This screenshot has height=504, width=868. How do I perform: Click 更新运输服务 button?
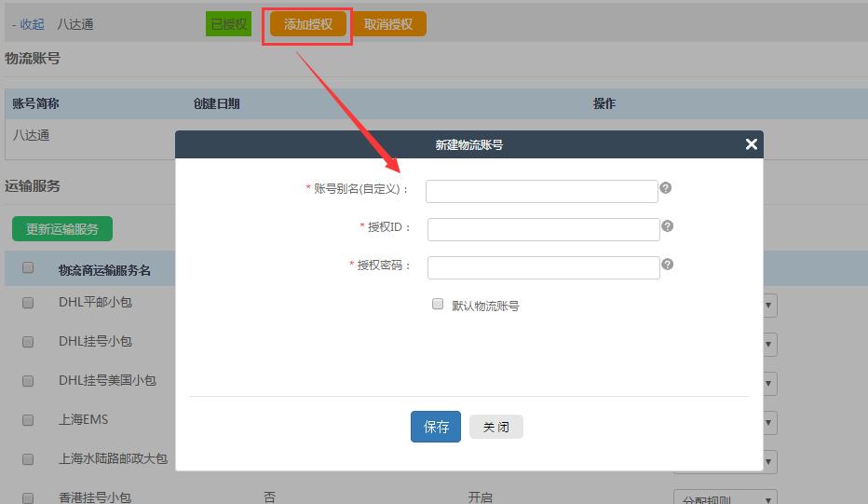point(62,229)
